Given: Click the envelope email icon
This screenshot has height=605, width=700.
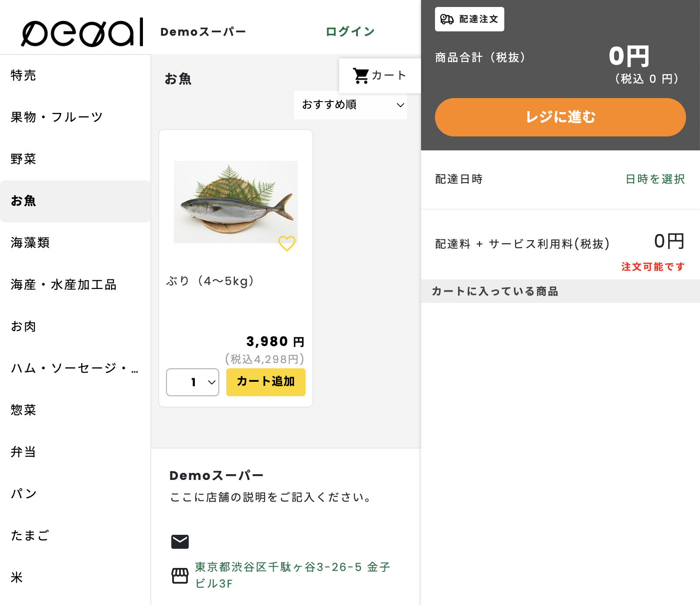Looking at the screenshot, I should point(180,541).
